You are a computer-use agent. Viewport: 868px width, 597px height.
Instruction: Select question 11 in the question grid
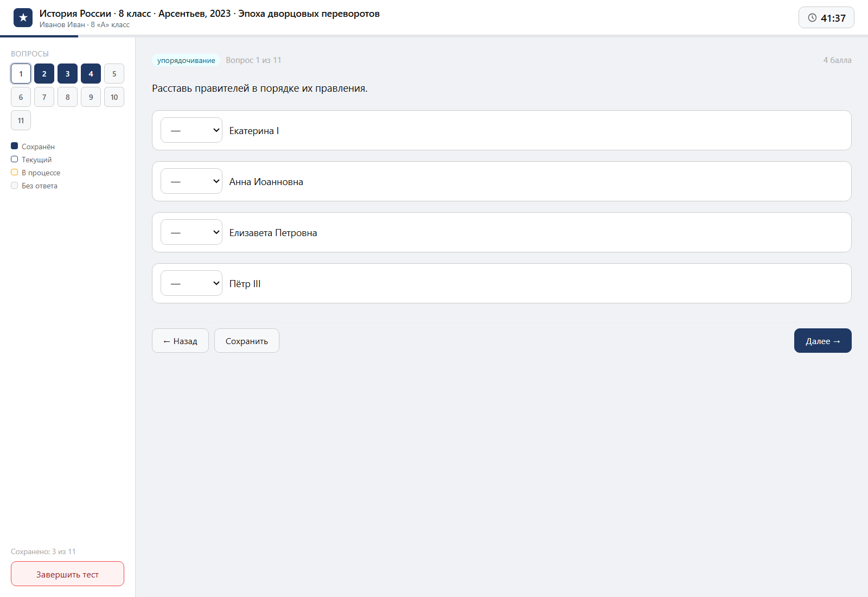[x=21, y=120]
